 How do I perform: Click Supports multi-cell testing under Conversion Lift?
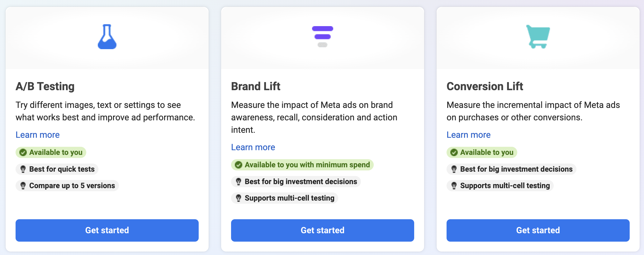pyautogui.click(x=500, y=186)
